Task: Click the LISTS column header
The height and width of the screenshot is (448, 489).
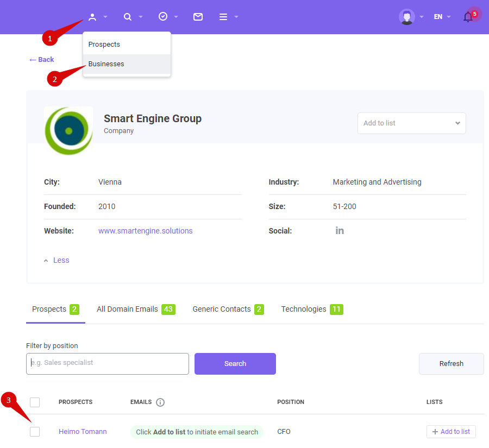Action: coord(435,402)
